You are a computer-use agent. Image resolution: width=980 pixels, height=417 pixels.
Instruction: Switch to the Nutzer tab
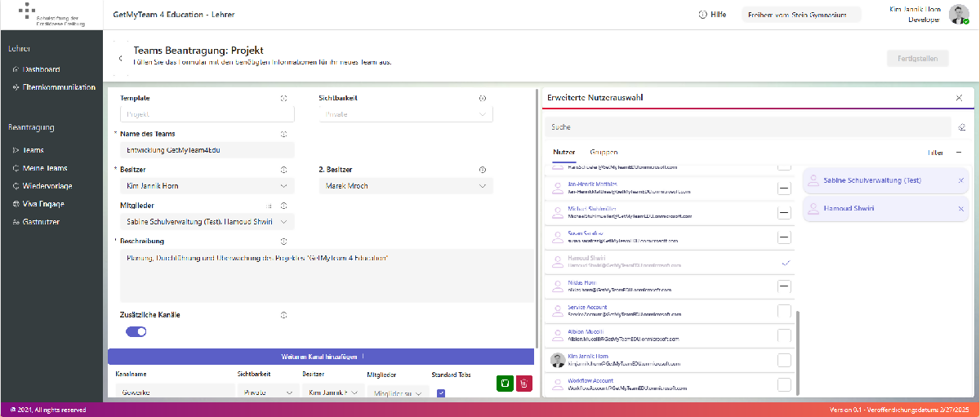[x=564, y=153]
